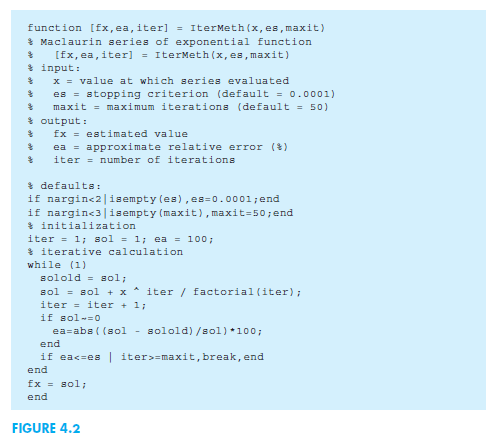Click the 'ea=abs((sol - solold)/sol)*100;' line
The image size is (500, 435).
pos(157,331)
